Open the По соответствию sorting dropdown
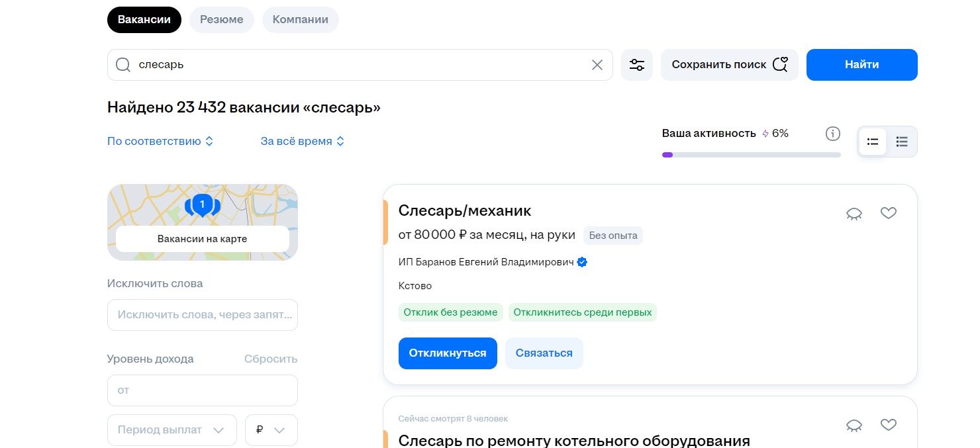The image size is (980, 448). pos(160,141)
